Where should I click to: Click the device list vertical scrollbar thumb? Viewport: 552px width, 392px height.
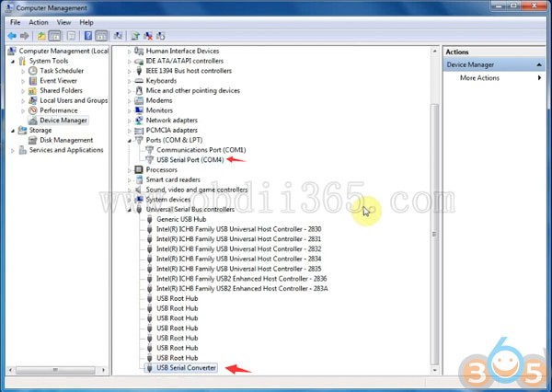click(x=434, y=235)
